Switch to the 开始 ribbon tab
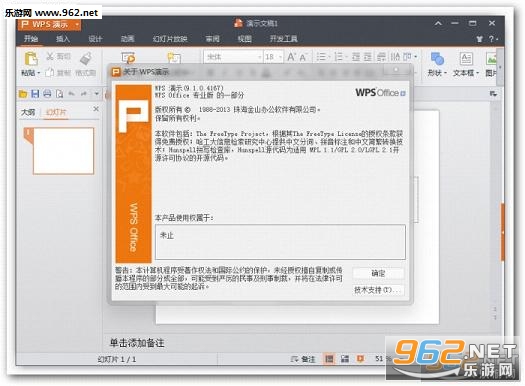The image size is (525, 386). point(31,39)
